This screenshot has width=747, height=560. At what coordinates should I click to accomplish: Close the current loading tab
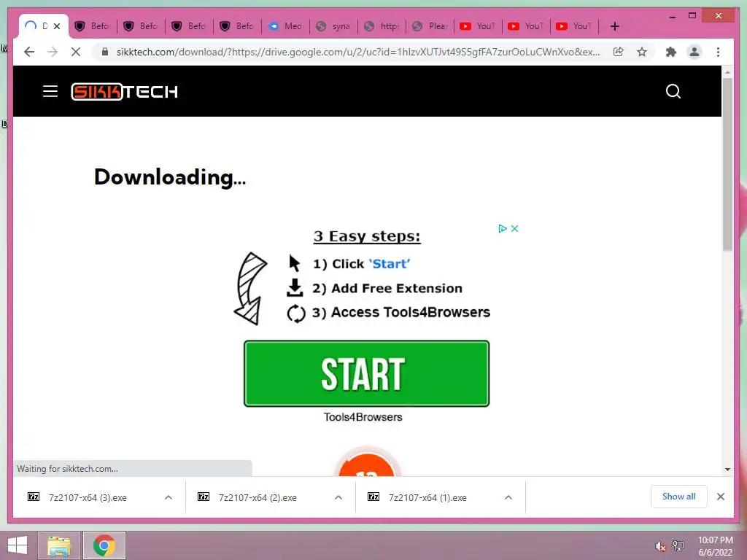click(x=57, y=26)
